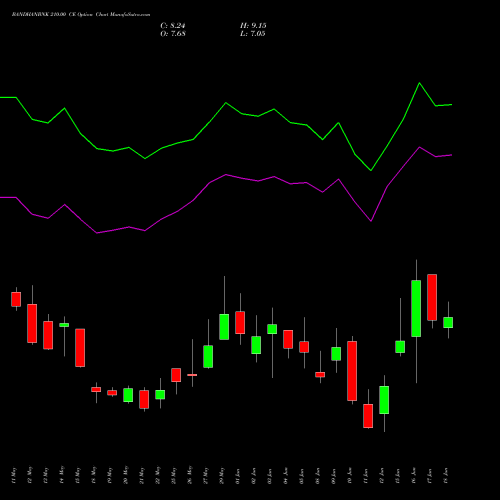This screenshot has height=500, width=500.
Task: Click the lowest dip of the purple line
Action: (x=96, y=233)
